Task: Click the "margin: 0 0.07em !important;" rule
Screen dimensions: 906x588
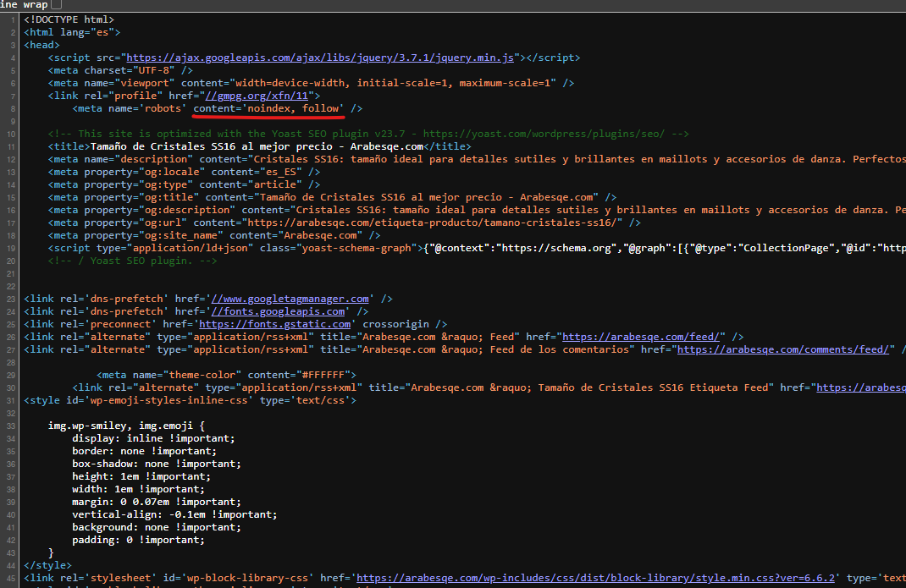Action: pyautogui.click(x=157, y=503)
